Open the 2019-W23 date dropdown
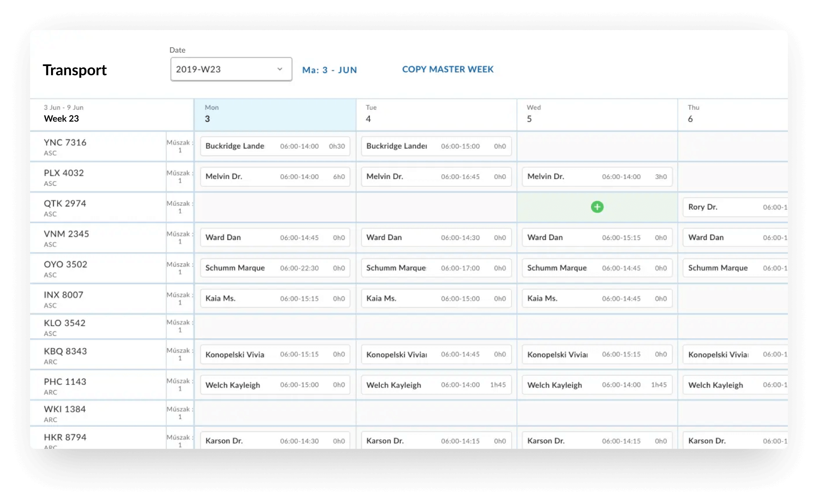The height and width of the screenshot is (504, 818). [231, 69]
